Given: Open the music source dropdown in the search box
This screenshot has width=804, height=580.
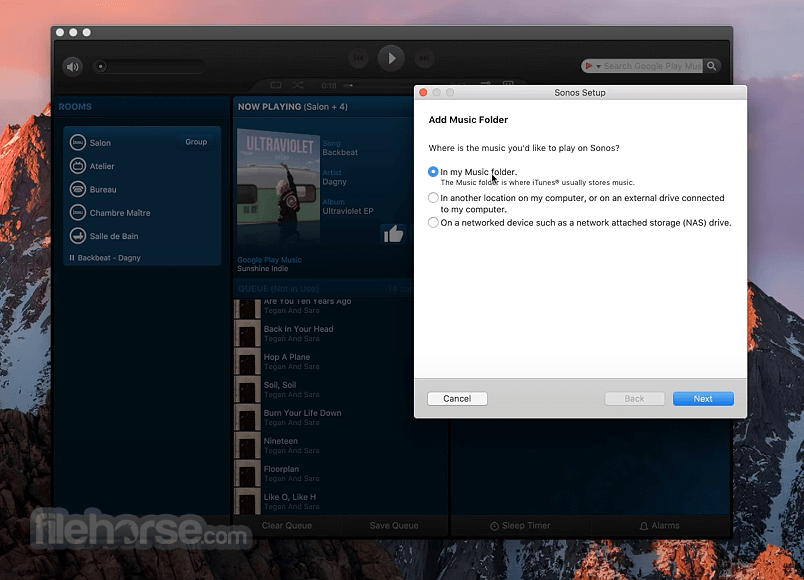Looking at the screenshot, I should pos(593,66).
